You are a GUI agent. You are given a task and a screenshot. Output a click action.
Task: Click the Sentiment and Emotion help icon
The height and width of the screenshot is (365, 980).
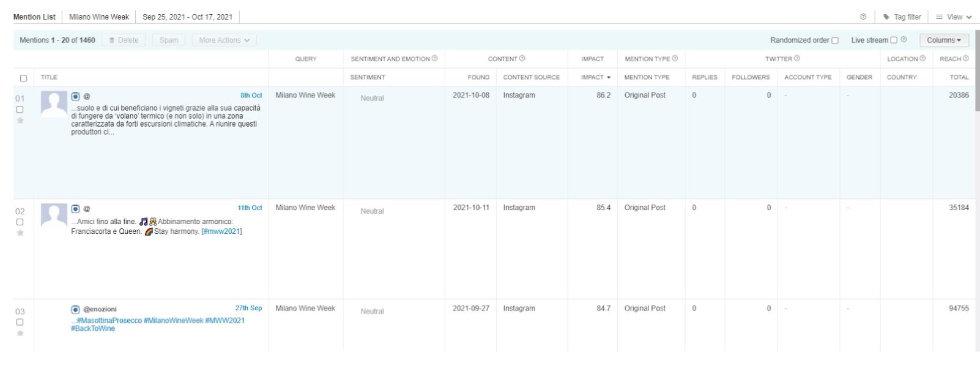(x=435, y=59)
